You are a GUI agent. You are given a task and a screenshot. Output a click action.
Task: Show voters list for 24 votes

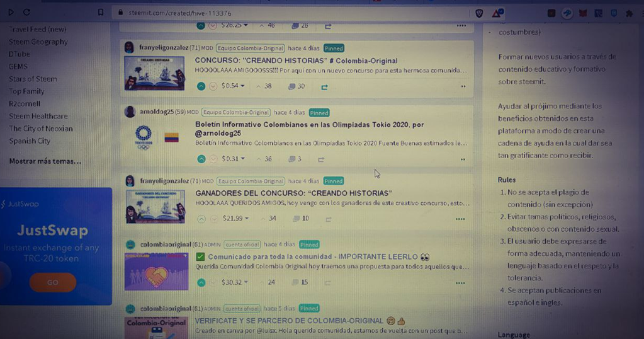point(269,282)
